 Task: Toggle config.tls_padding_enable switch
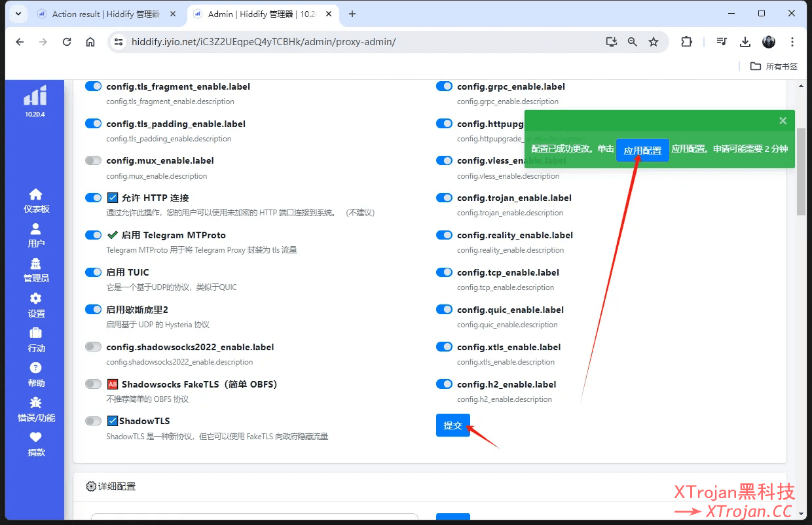(x=94, y=124)
